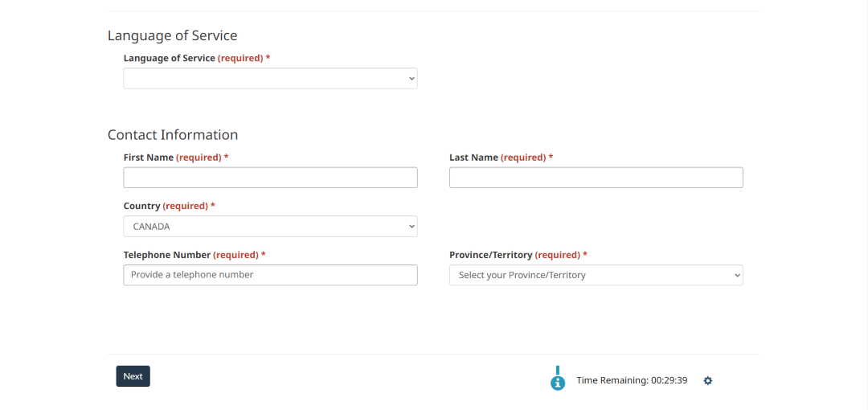Image resolution: width=868 pixels, height=410 pixels.
Task: Click the Country (required) label
Action: tap(170, 206)
